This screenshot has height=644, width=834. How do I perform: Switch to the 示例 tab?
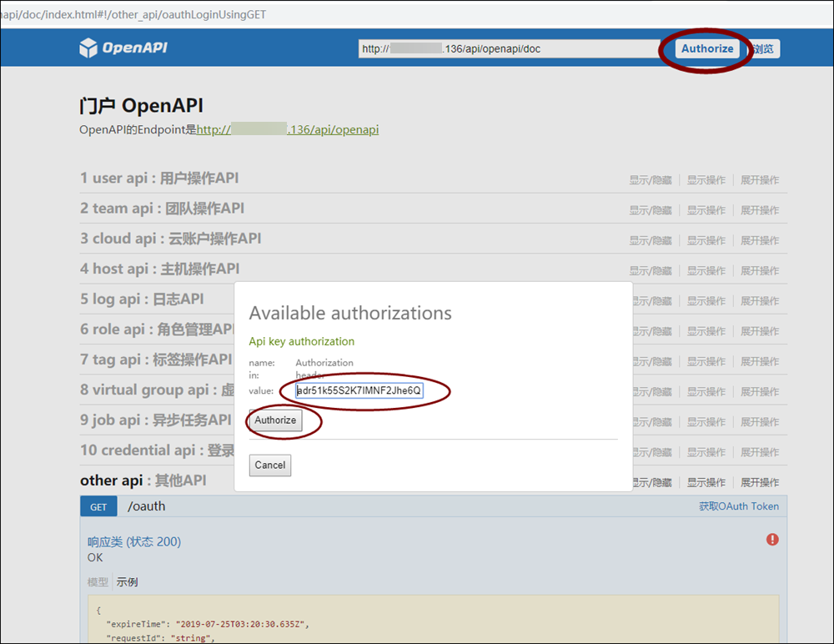127,582
